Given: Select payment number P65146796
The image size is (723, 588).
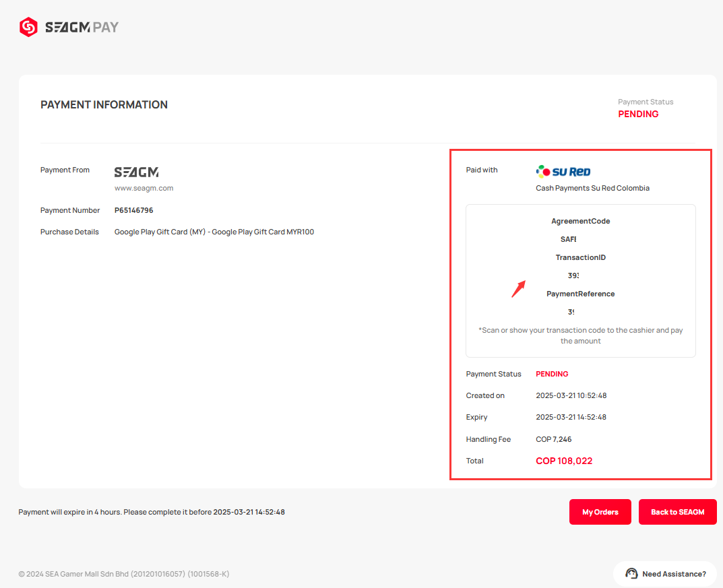Looking at the screenshot, I should click(133, 210).
